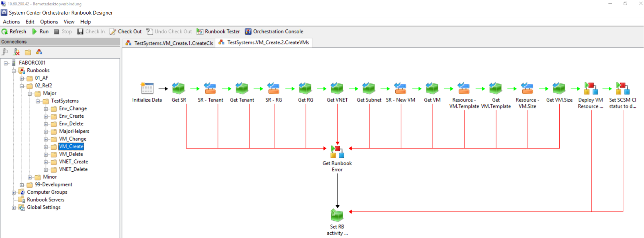The image size is (644, 238).
Task: Select the MajorHelpers folder
Action: pyautogui.click(x=74, y=131)
